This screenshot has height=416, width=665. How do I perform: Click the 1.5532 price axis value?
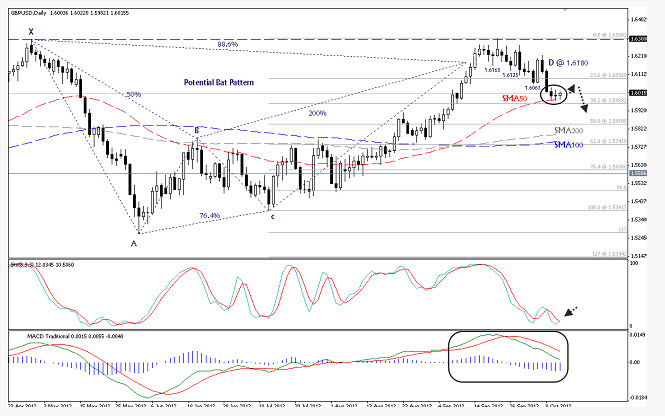638,183
